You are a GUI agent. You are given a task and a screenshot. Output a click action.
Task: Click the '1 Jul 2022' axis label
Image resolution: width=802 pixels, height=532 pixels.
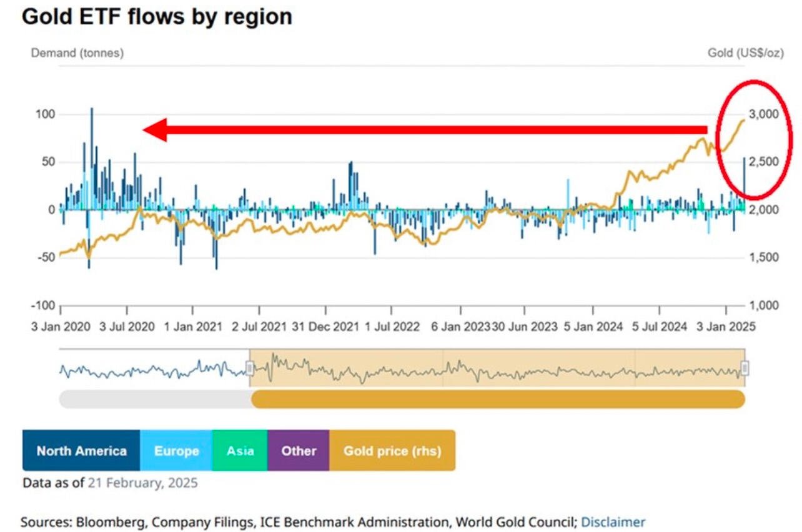pos(392,327)
